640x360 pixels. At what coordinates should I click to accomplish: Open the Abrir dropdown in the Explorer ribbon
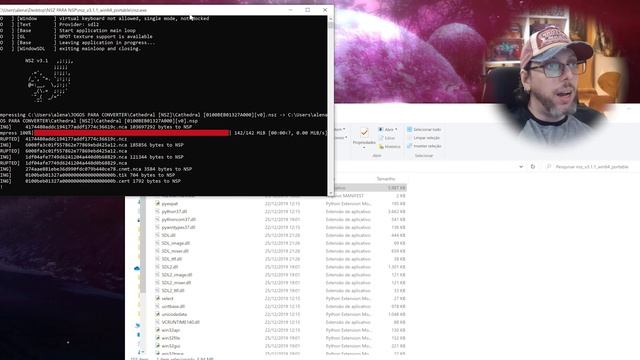coord(387,129)
